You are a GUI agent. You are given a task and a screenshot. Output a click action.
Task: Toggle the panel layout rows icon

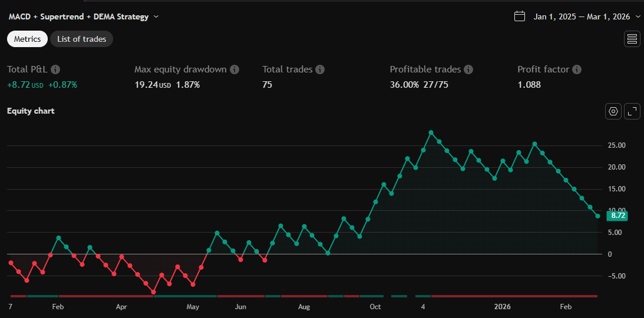[x=632, y=39]
